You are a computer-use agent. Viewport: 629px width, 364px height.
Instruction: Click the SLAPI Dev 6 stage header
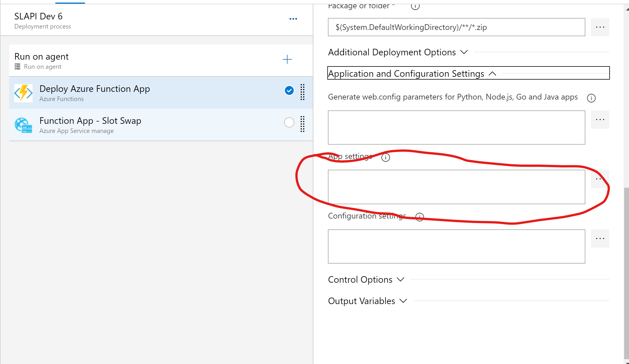coord(157,20)
